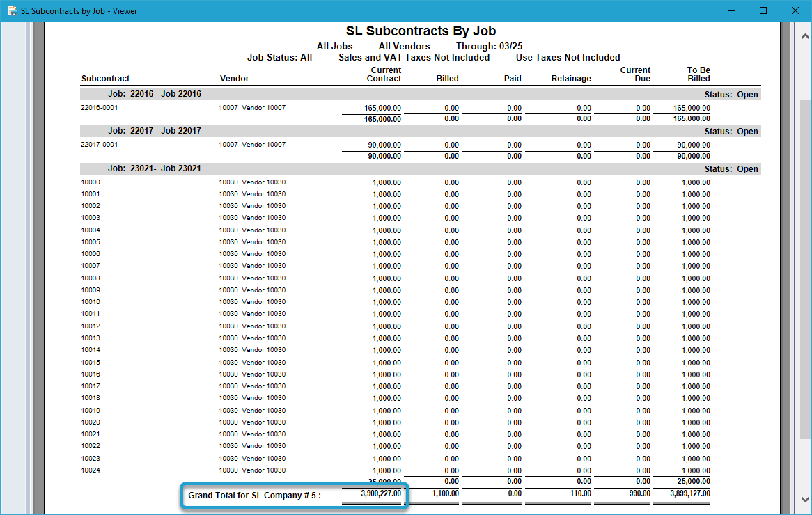Click the 'All Jobs' header text
Viewport: 812px width, 515px height.
(334, 46)
